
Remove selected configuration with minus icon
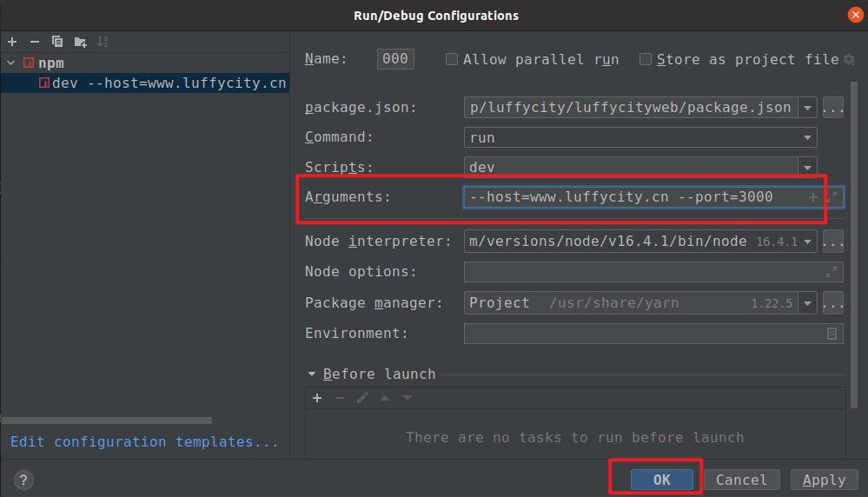pos(35,42)
